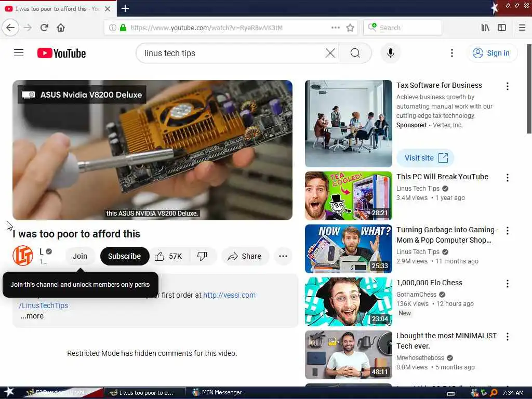Go back with the browser back arrow

point(10,28)
